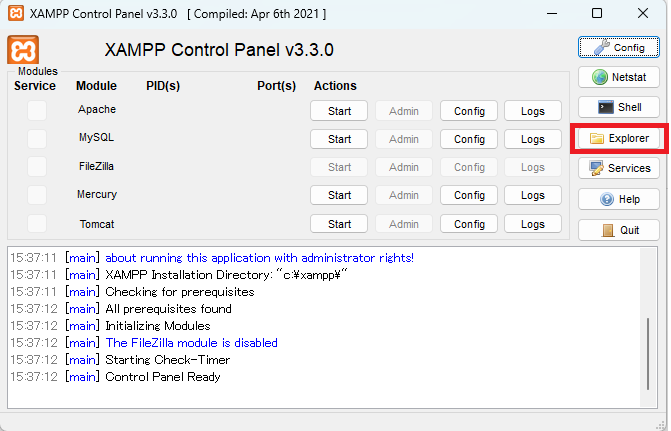Open the Explorer folder button
Screen dimensions: 671x431
(x=618, y=138)
